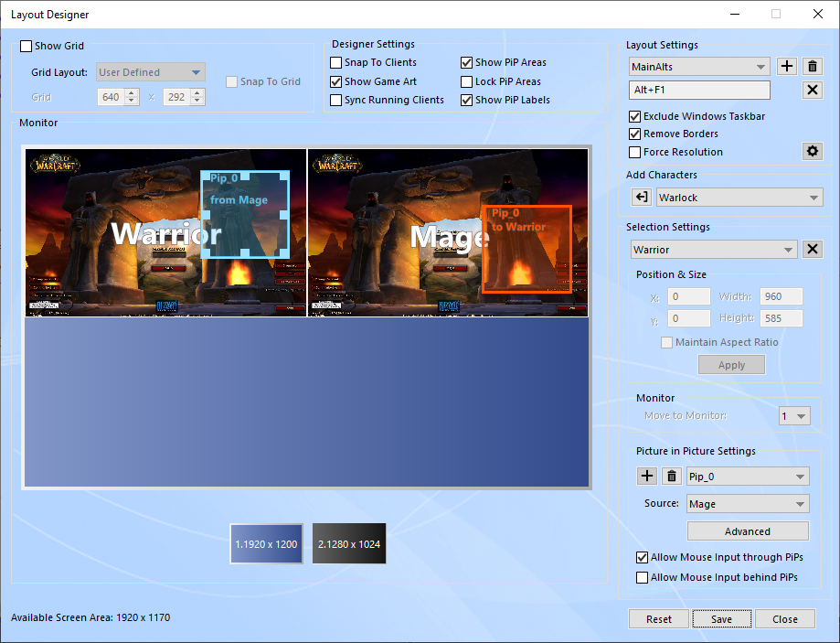Click the add character arrow icon

[642, 198]
